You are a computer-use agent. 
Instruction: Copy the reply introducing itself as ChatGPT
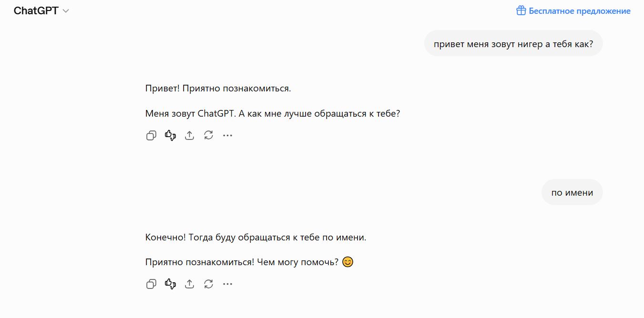[x=151, y=136]
